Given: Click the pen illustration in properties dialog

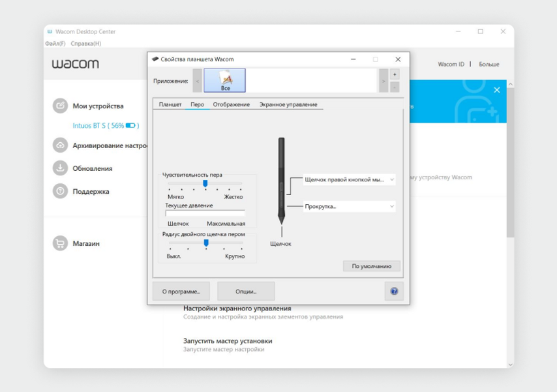Looking at the screenshot, I should coord(281,181).
